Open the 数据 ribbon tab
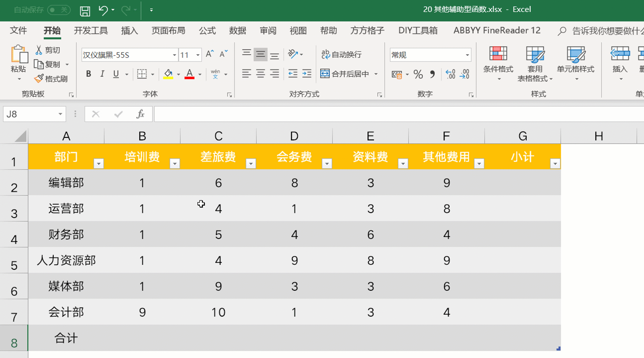The height and width of the screenshot is (358, 644). [237, 30]
